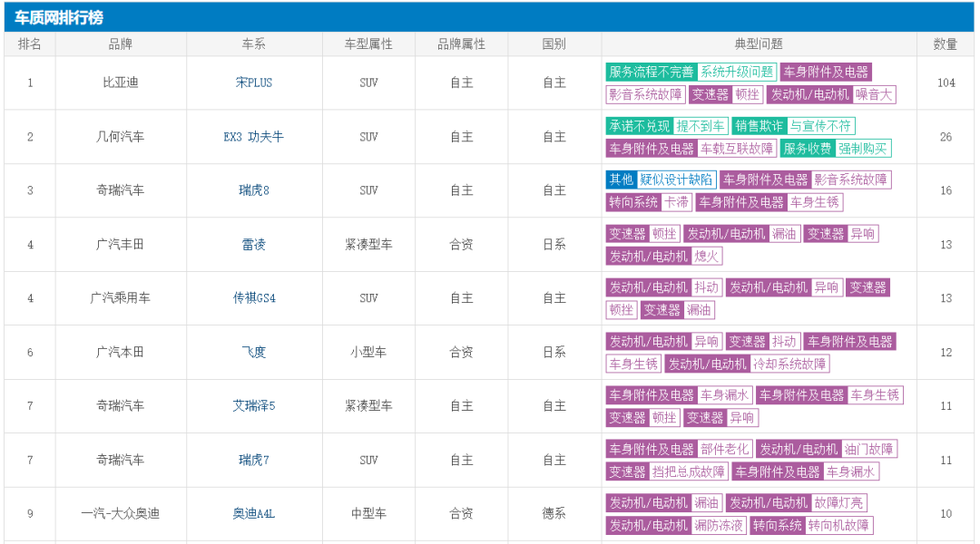Viewport: 980px width, 544px height.
Task: Click the 比亚迪 brand cell
Action: (x=121, y=83)
